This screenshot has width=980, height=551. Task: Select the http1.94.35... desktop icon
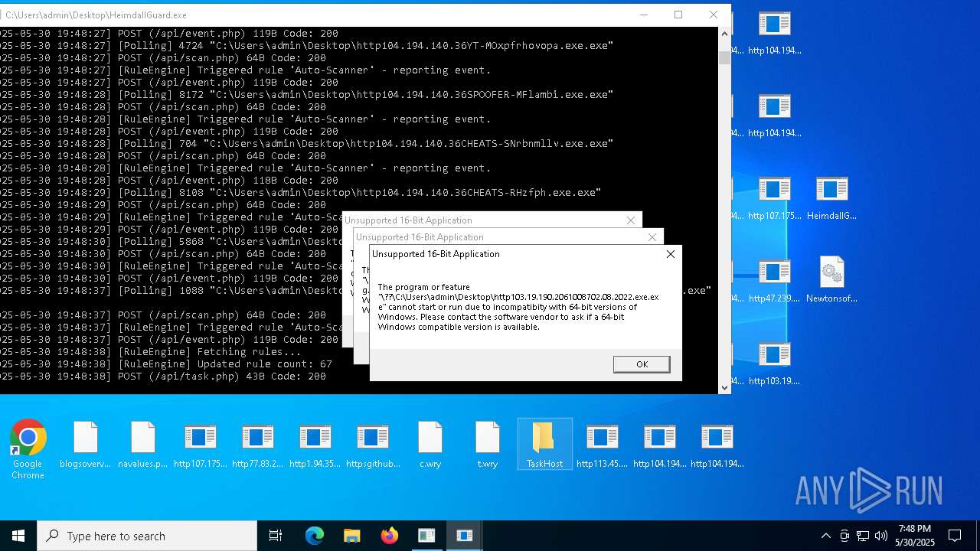[315, 445]
